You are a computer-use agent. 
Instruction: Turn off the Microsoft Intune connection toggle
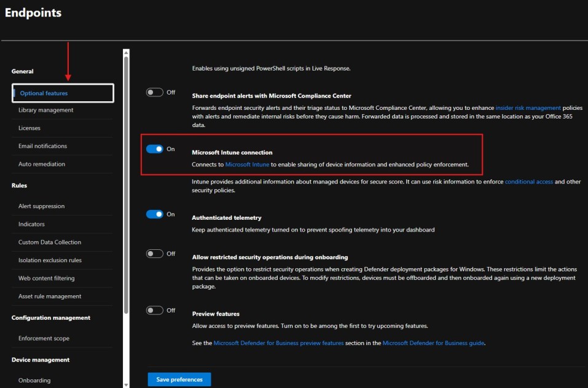click(154, 149)
